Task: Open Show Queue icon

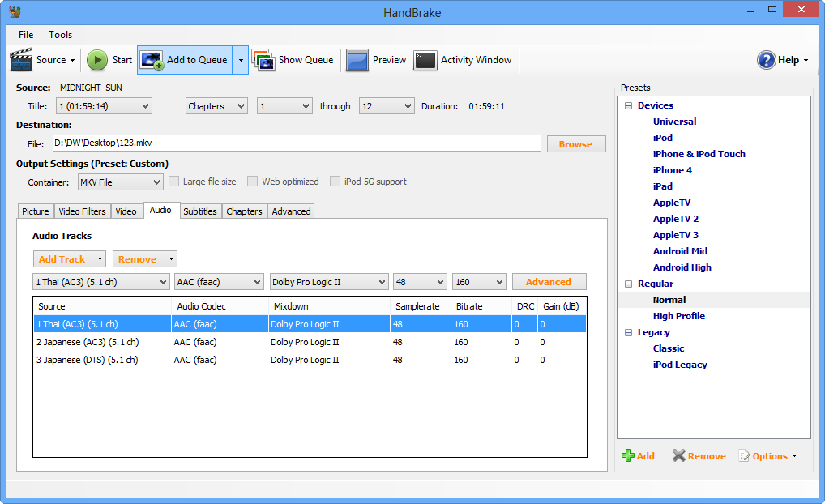Action: click(263, 60)
